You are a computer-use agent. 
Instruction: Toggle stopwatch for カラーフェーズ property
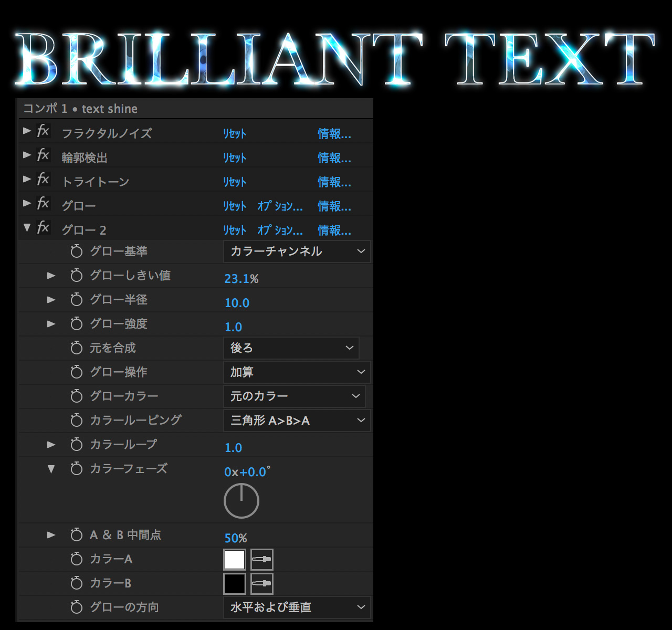(x=77, y=469)
